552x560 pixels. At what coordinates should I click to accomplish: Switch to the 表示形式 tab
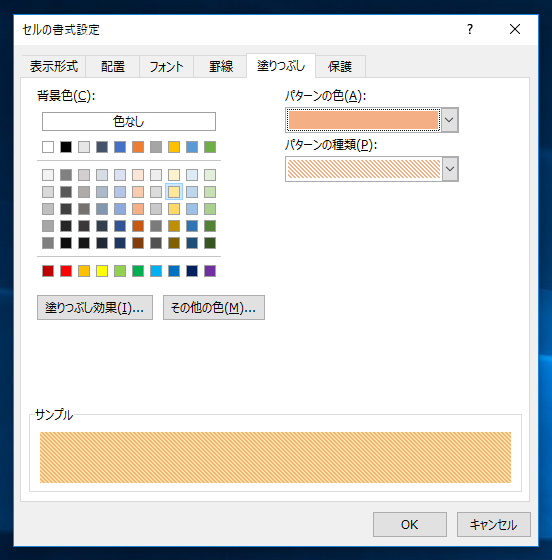click(54, 66)
